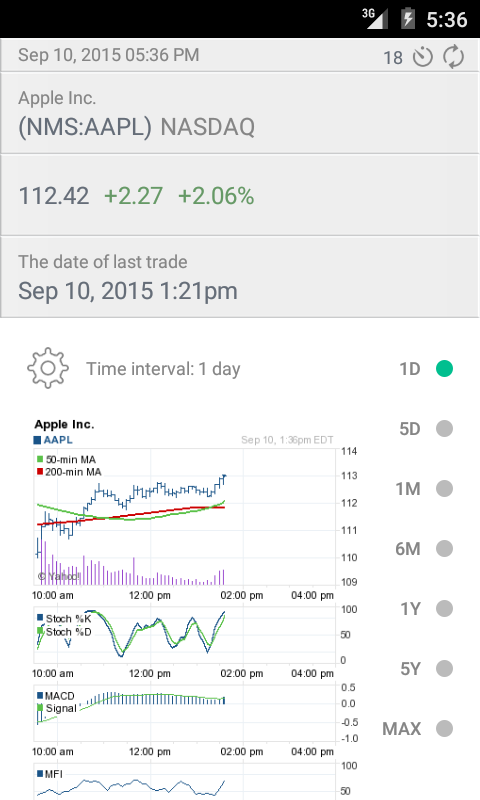Tap the (NMS:AAPL) NASDAQ ticker text
This screenshot has width=480, height=800.
(136, 127)
